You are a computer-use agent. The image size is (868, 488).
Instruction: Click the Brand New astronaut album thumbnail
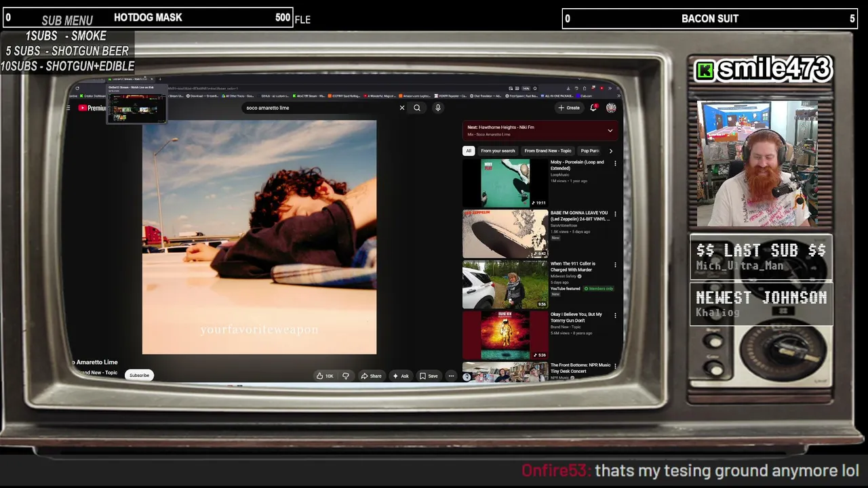505,335
